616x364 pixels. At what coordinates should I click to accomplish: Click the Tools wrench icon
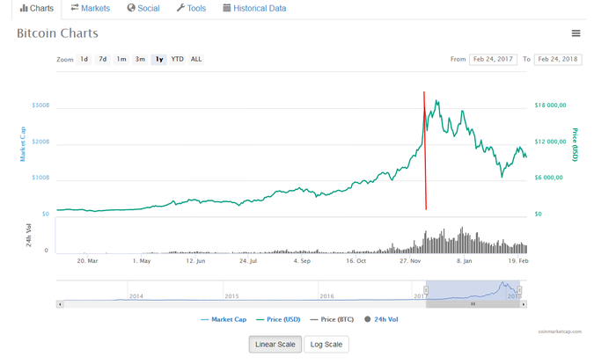click(180, 8)
